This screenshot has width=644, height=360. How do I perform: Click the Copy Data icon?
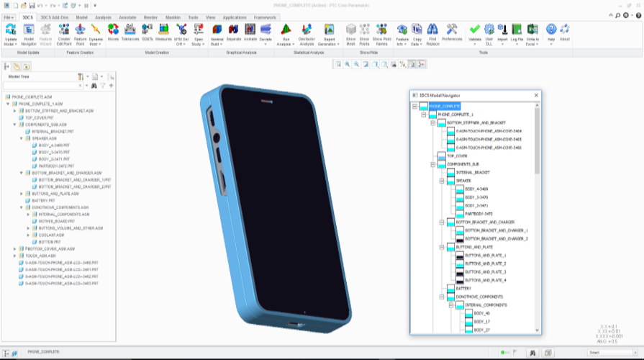pos(417,30)
